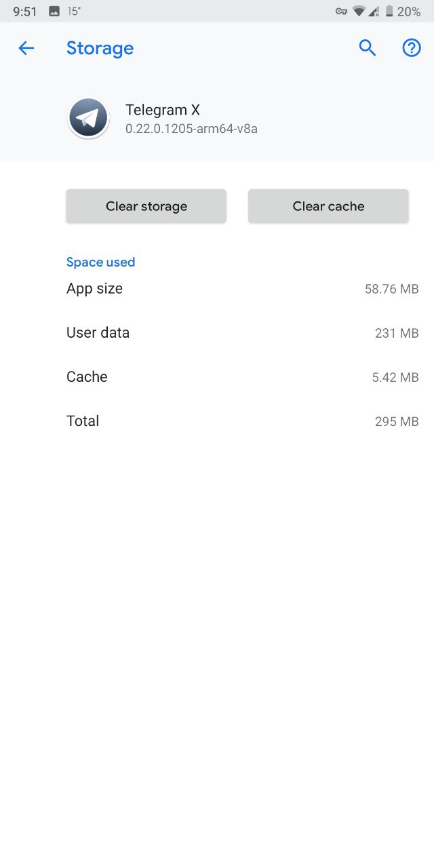434x868 pixels.
Task: Tap the Space used header
Action: 100,262
